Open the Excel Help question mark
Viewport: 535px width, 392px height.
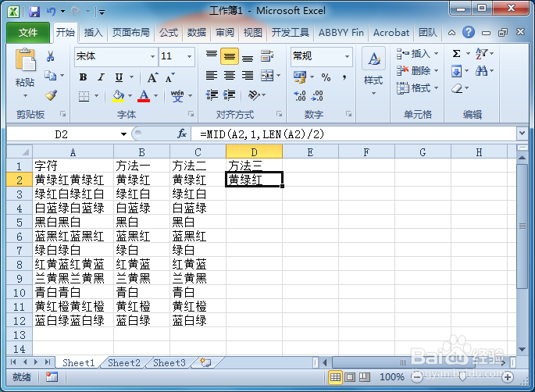tap(469, 33)
